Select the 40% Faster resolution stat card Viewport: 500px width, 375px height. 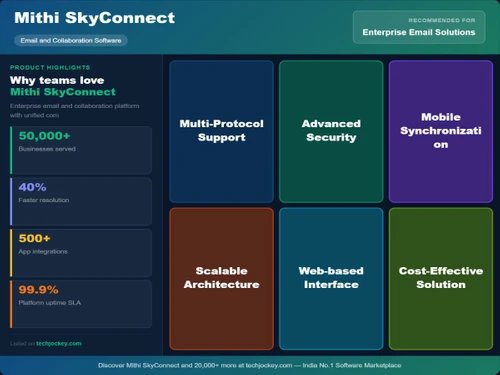point(81,201)
